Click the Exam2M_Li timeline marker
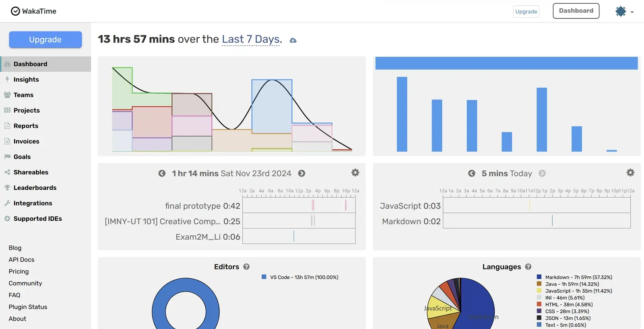The width and height of the screenshot is (644, 329). point(294,236)
